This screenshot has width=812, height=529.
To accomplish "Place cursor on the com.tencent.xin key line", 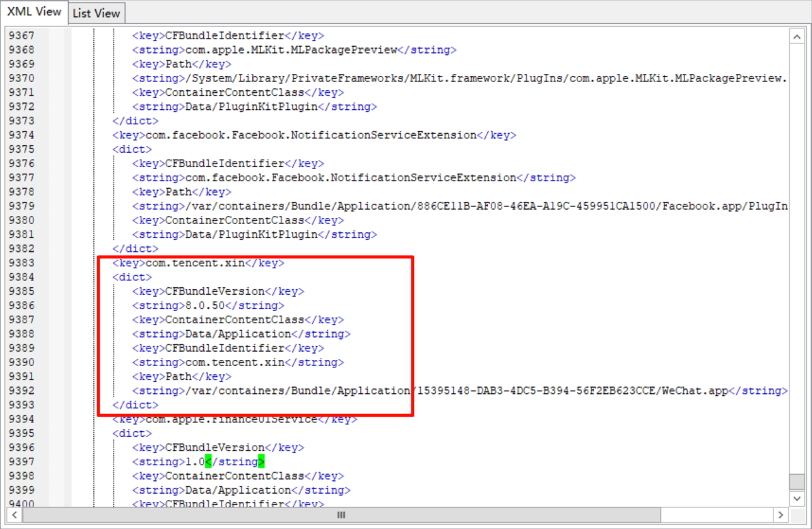I will coord(198,263).
